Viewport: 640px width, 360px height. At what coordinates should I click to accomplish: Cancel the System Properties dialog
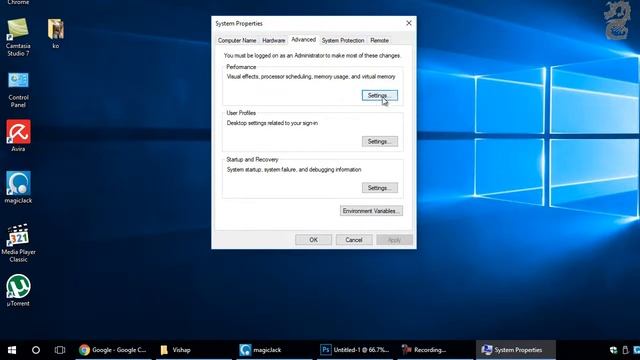(x=354, y=240)
